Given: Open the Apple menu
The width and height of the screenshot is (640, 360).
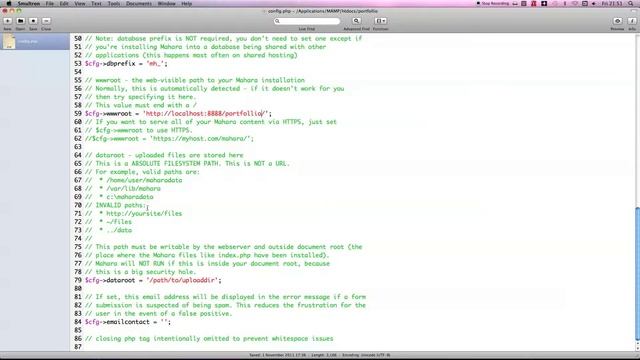Looking at the screenshot, I should click(x=9, y=3).
